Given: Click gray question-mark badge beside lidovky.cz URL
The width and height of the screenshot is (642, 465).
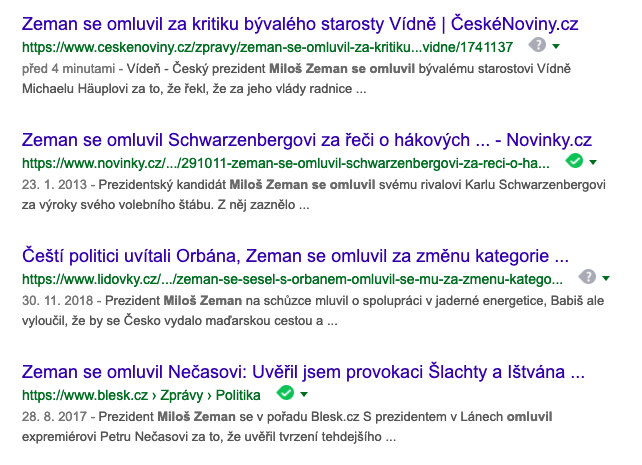Looking at the screenshot, I should (x=588, y=277).
